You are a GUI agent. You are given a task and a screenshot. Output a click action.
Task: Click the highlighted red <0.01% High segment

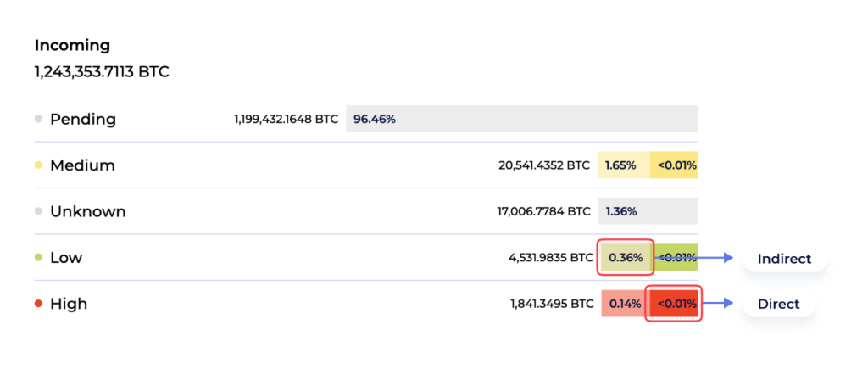674,304
